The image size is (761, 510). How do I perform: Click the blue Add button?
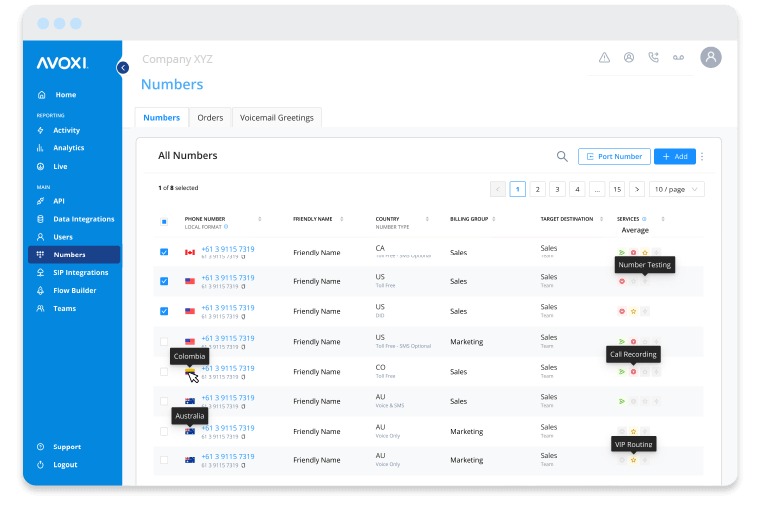pos(675,156)
